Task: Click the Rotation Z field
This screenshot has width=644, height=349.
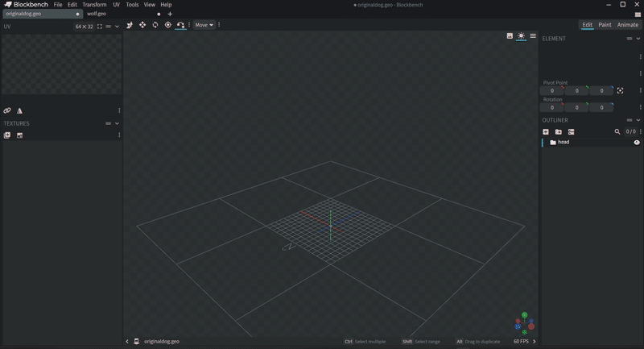Action: (x=601, y=108)
